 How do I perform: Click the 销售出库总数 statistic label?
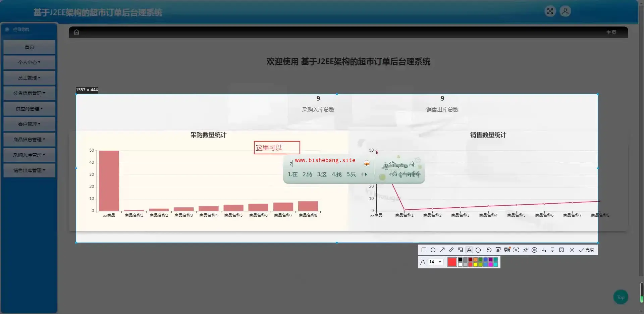coord(442,110)
